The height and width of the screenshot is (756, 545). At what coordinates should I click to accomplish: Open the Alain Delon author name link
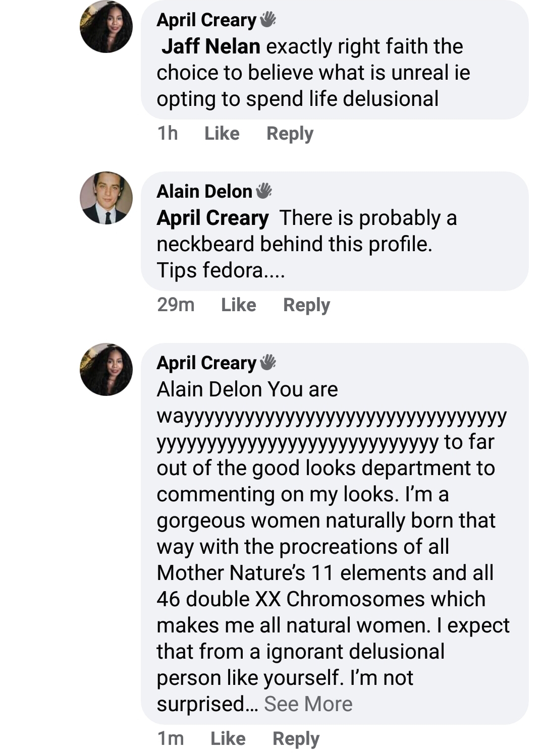(x=204, y=191)
